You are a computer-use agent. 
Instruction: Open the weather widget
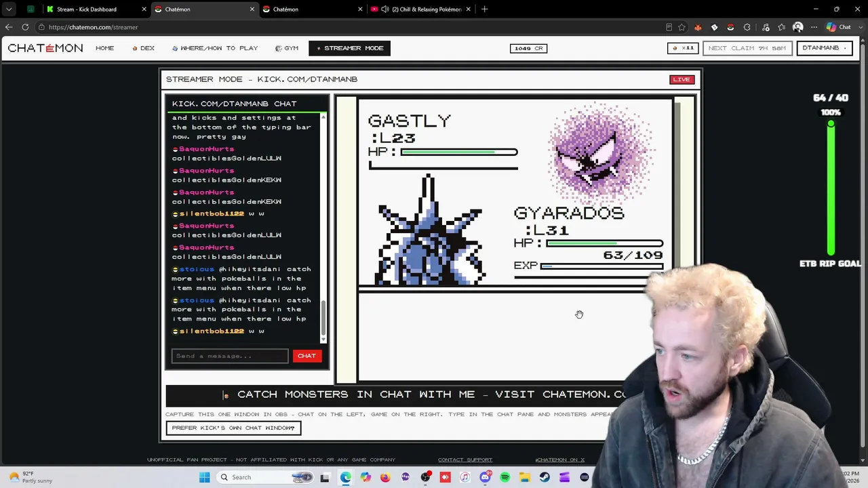point(28,477)
